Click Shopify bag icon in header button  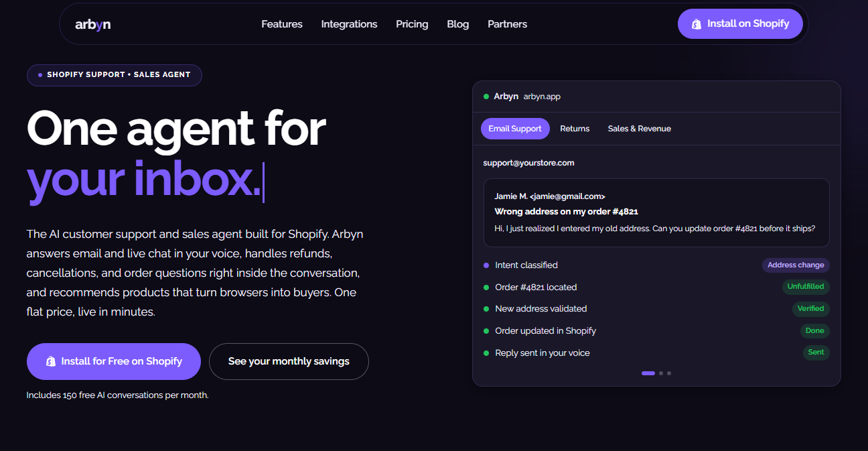coord(697,24)
